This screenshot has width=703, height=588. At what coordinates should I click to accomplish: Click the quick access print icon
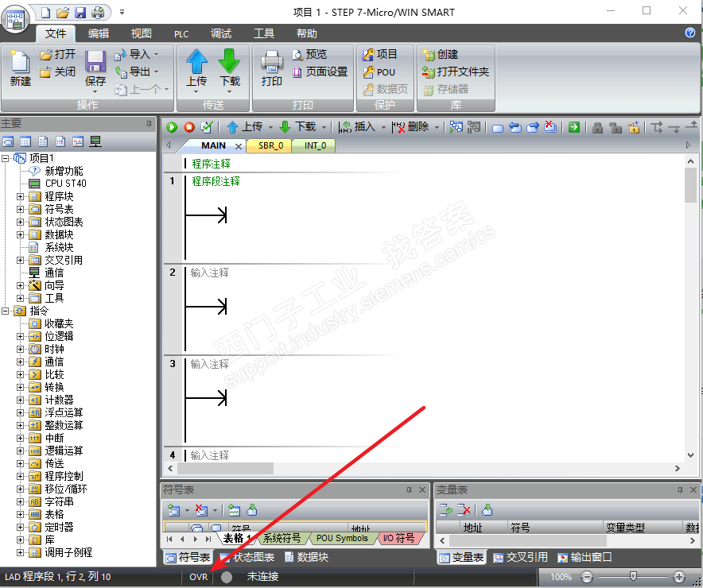pyautogui.click(x=98, y=13)
